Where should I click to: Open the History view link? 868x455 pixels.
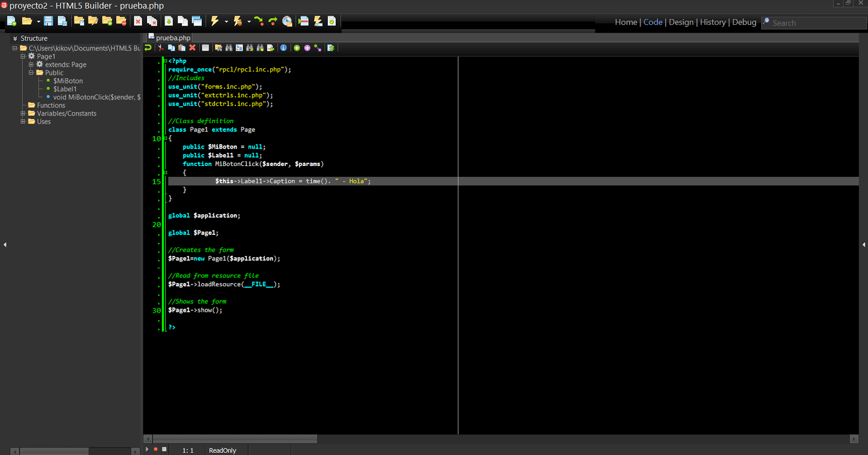point(712,22)
